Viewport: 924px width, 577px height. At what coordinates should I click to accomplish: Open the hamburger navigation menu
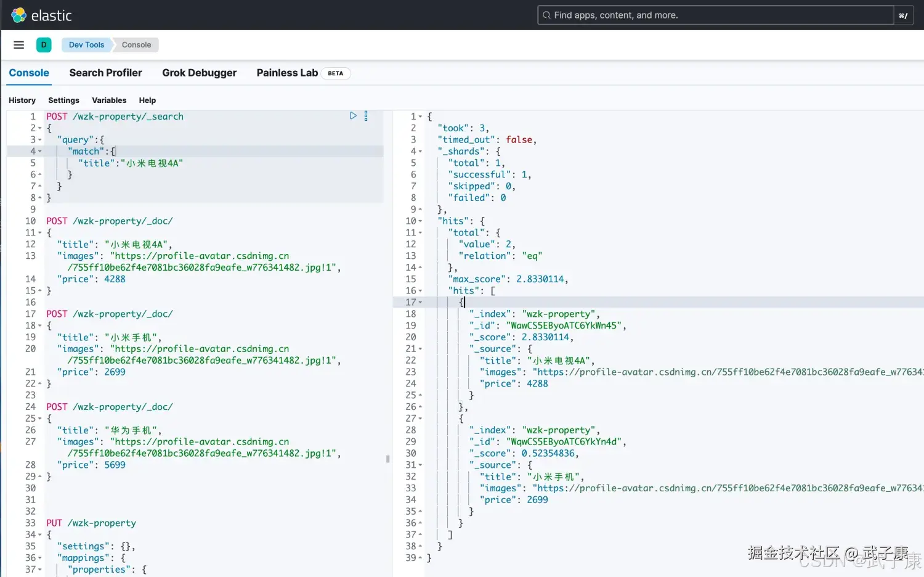tap(19, 45)
